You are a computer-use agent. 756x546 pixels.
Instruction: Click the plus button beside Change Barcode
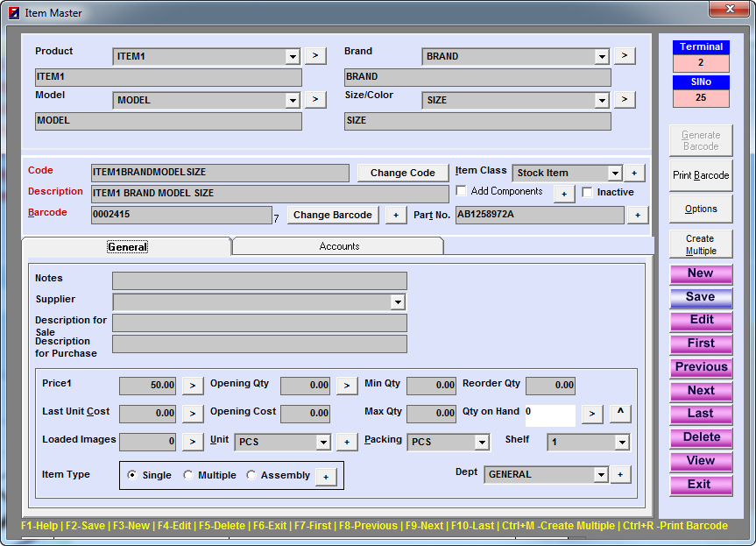(x=396, y=215)
